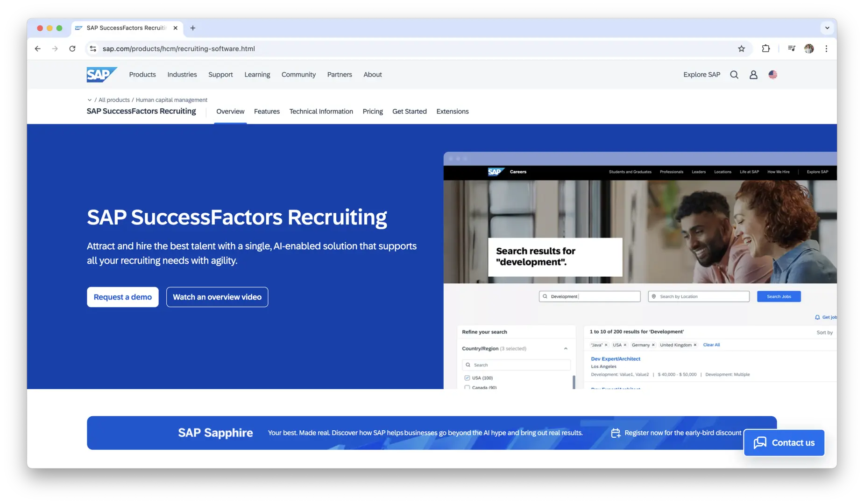
Task: Open the Partners menu
Action: tap(340, 75)
